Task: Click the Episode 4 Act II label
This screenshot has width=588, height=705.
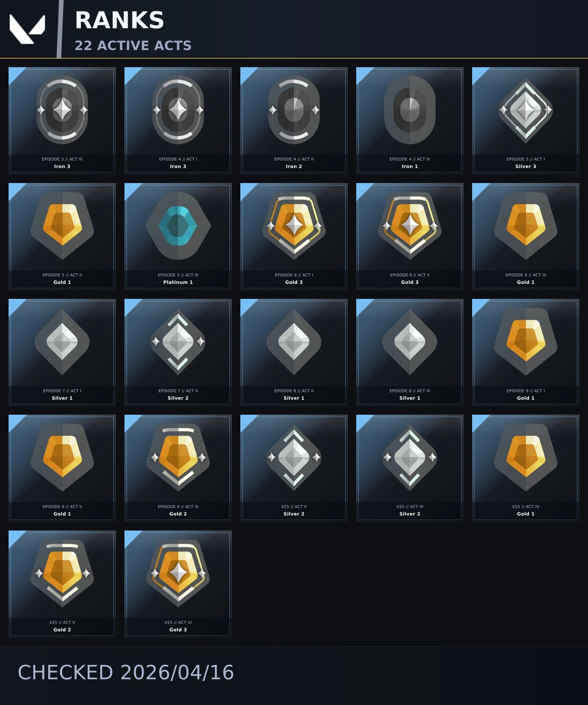Action: [294, 159]
